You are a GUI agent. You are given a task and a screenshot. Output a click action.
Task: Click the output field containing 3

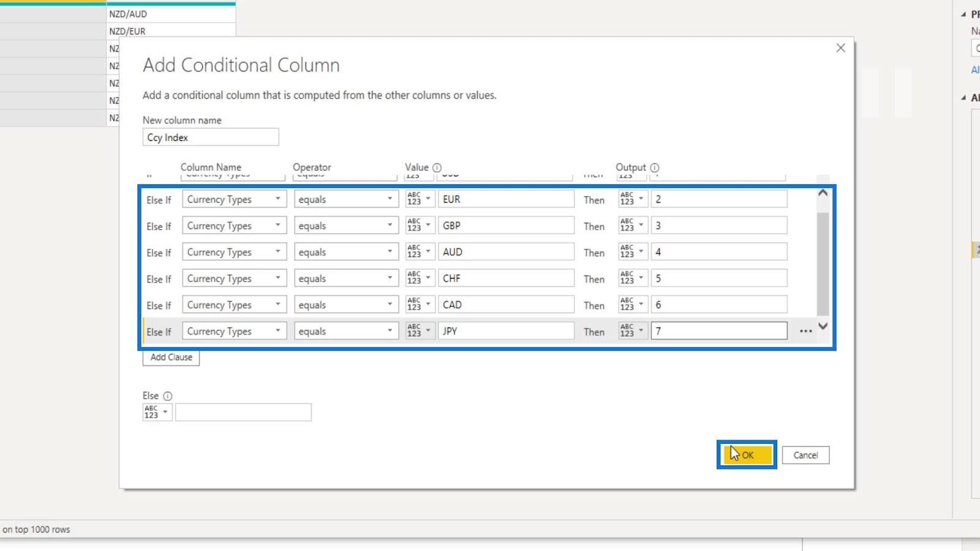tap(719, 225)
